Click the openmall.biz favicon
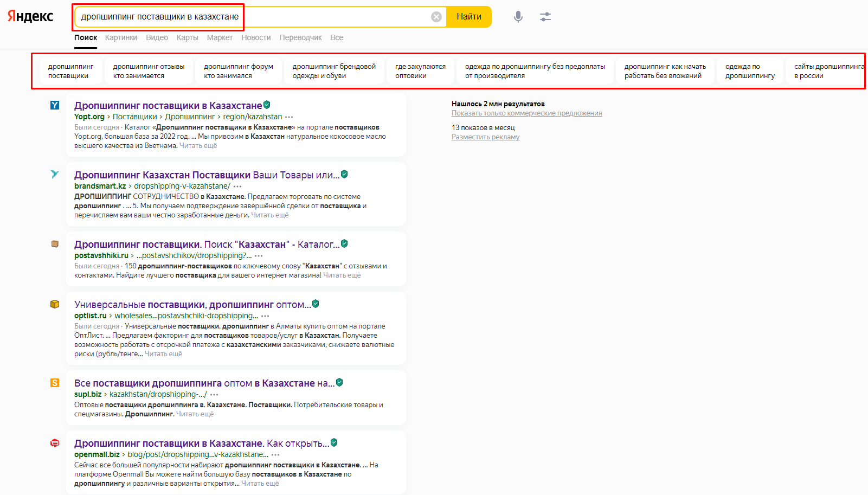Image resolution: width=868 pixels, height=495 pixels. pyautogui.click(x=55, y=443)
